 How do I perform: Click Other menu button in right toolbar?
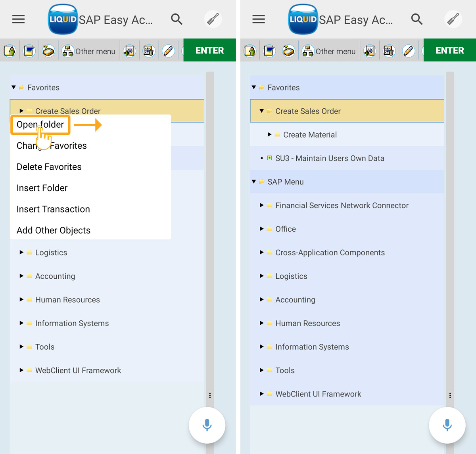coord(329,51)
